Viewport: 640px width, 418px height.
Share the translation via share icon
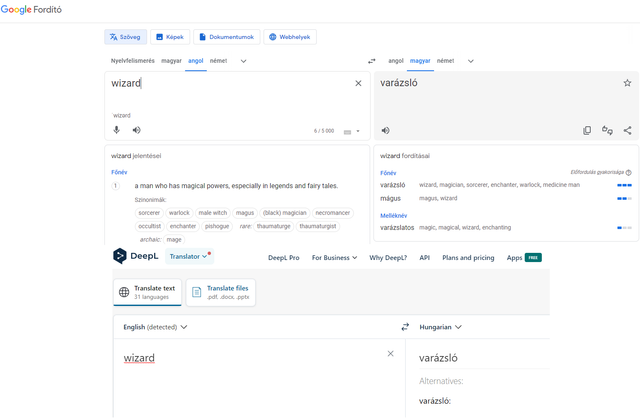pyautogui.click(x=627, y=131)
